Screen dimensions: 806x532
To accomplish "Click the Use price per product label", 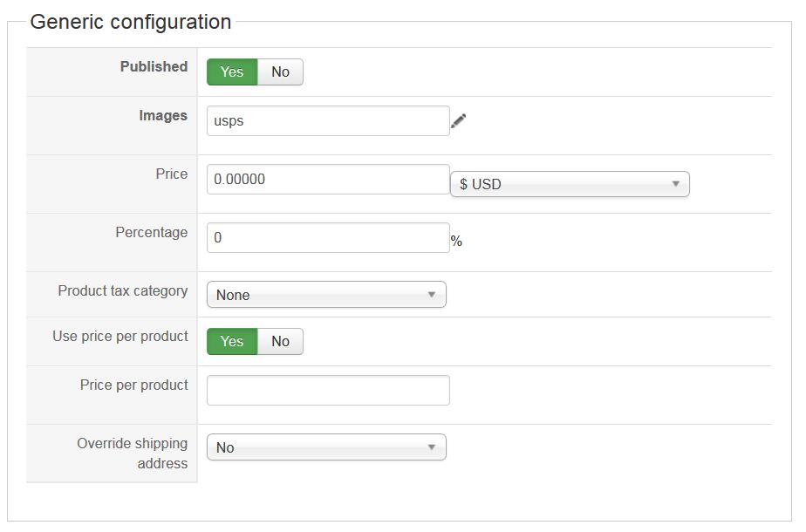I will click(120, 337).
